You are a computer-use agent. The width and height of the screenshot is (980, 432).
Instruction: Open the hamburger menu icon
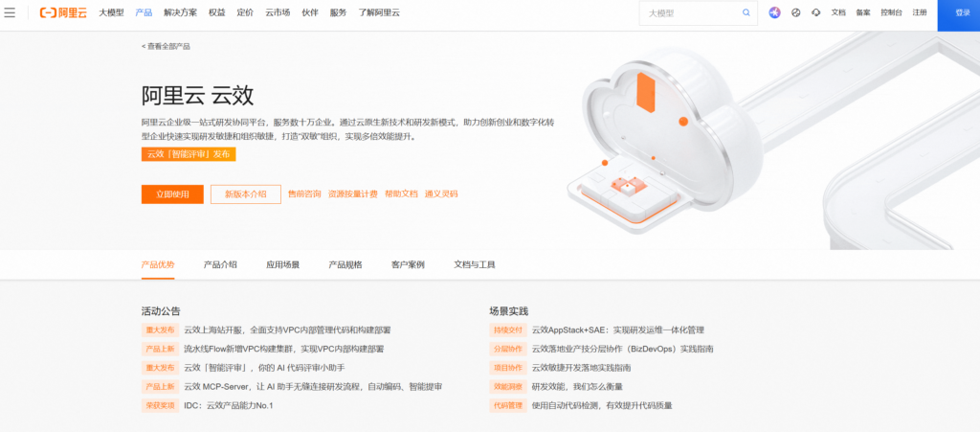point(10,12)
